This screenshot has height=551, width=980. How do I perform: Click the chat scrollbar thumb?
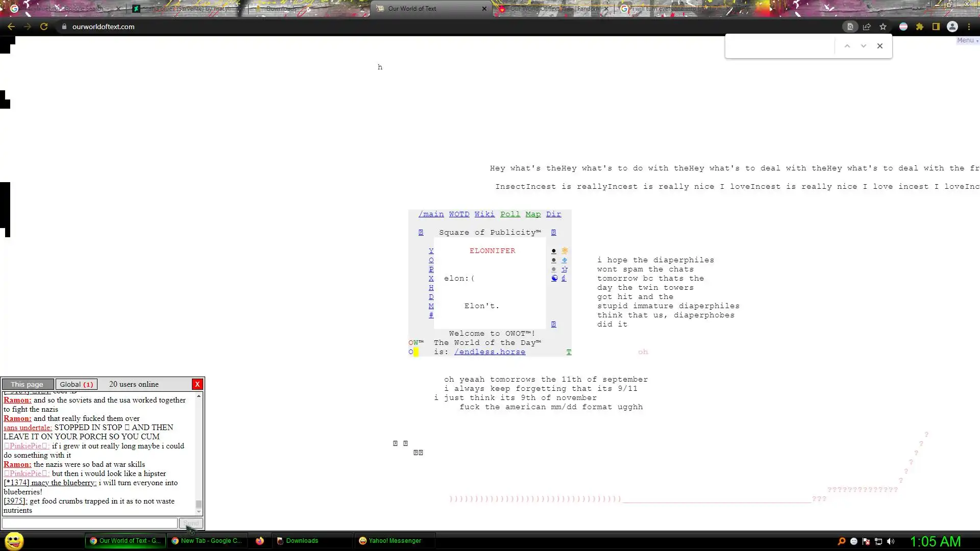tap(199, 505)
